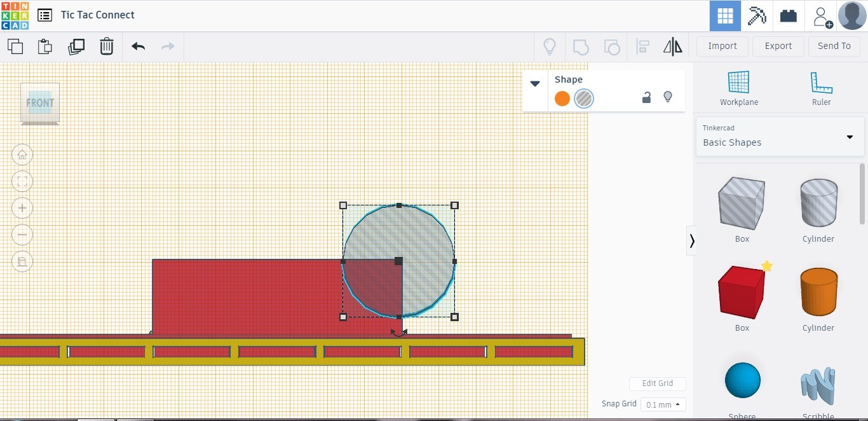868x421 pixels.
Task: Pick the Scribble shape
Action: tap(818, 387)
